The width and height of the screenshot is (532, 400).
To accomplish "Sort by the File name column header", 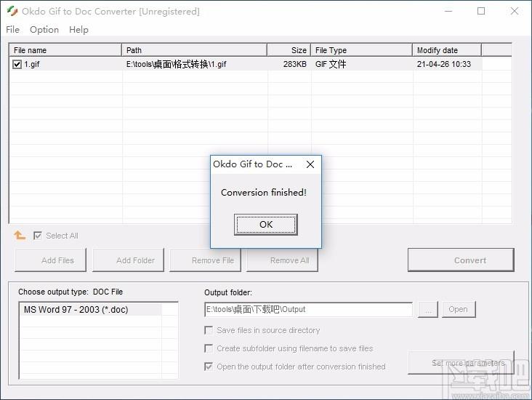I will 65,50.
